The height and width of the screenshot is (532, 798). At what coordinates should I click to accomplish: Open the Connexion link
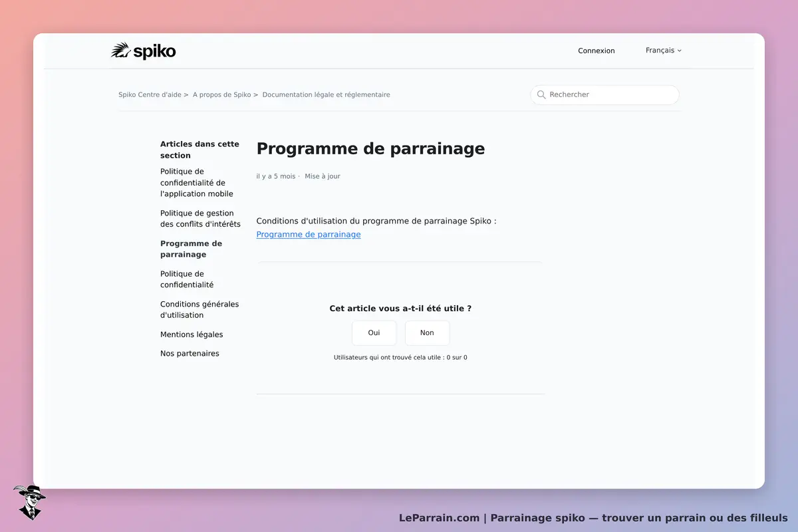coord(597,51)
